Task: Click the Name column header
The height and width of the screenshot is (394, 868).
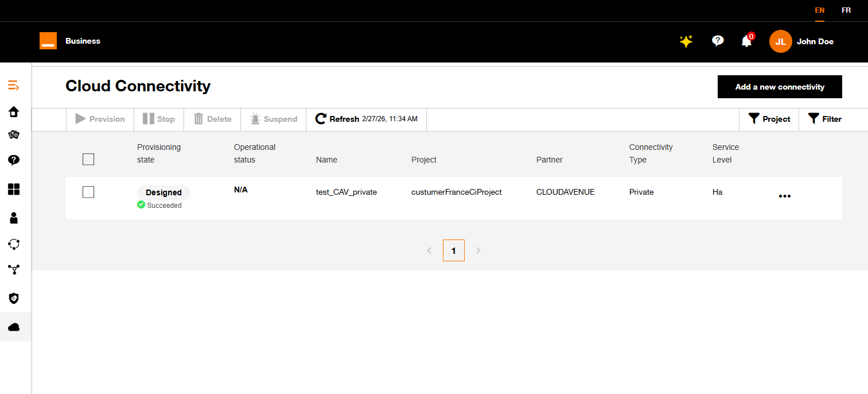Action: 326,160
